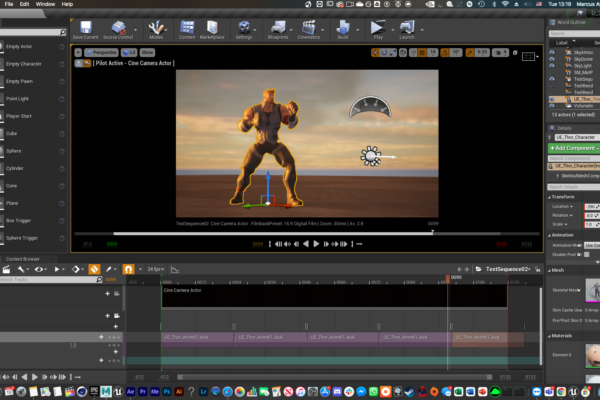Click the Show button in the viewport

coord(147,52)
